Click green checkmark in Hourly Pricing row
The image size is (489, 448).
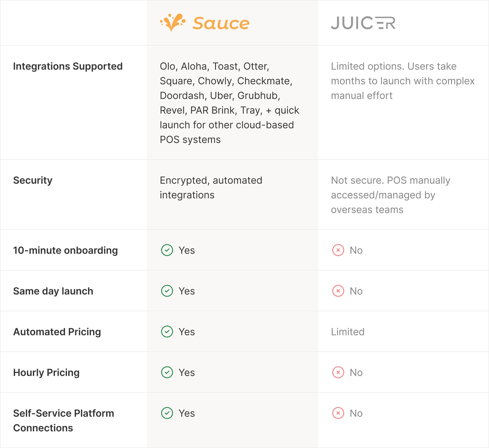167,372
